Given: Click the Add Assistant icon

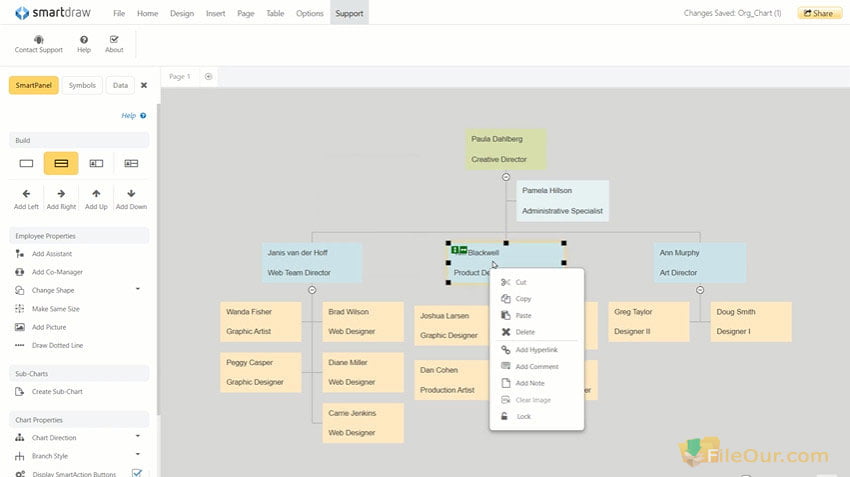Looking at the screenshot, I should pos(20,253).
